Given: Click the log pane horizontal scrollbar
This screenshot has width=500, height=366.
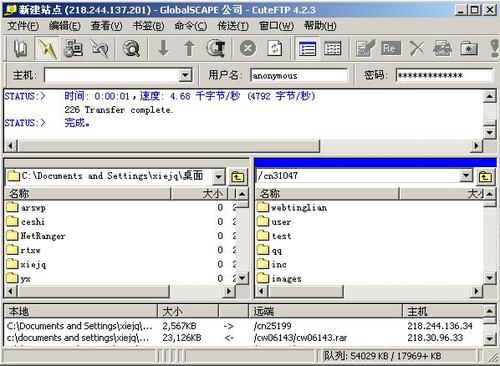Looking at the screenshot, I should pos(243,146).
